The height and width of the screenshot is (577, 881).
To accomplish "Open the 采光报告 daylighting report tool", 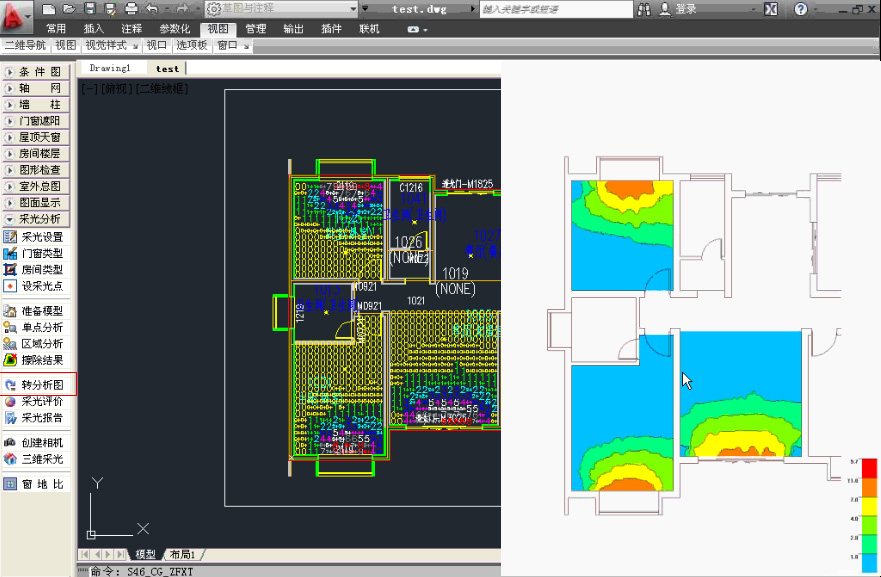I will [40, 418].
